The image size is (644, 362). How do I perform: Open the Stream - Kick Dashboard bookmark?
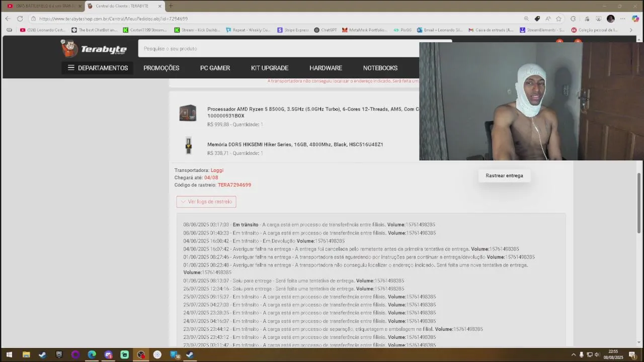[x=198, y=30]
